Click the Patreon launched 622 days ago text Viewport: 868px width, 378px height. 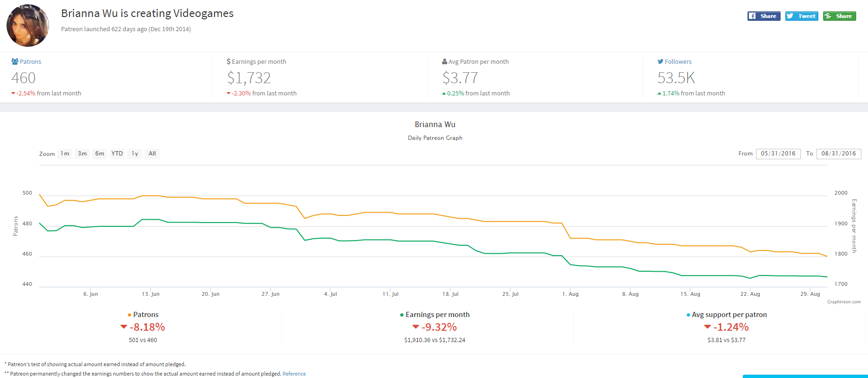click(x=126, y=29)
